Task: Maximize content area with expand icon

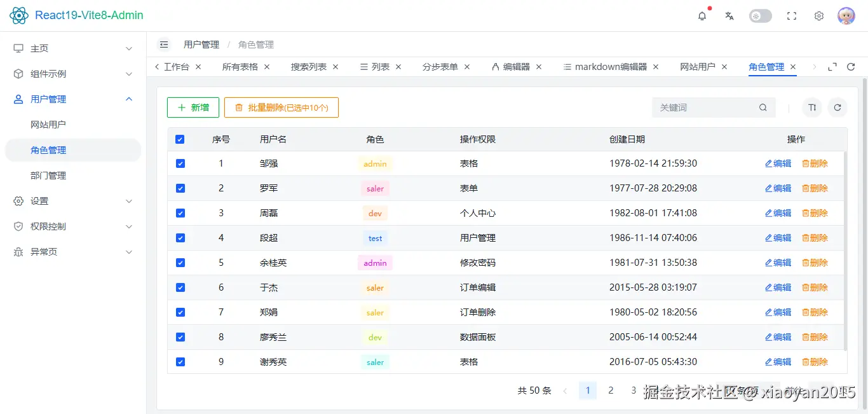Action: click(832, 67)
